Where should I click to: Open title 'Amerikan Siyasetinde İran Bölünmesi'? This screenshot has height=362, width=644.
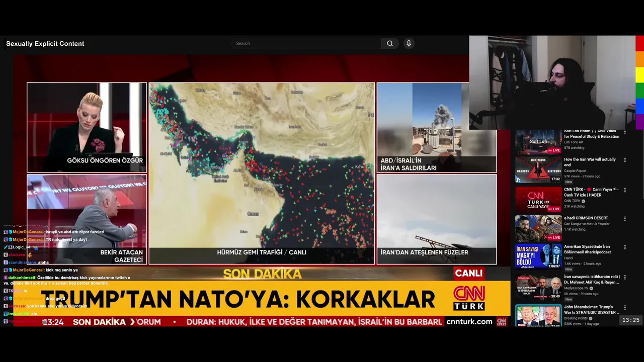(x=588, y=249)
